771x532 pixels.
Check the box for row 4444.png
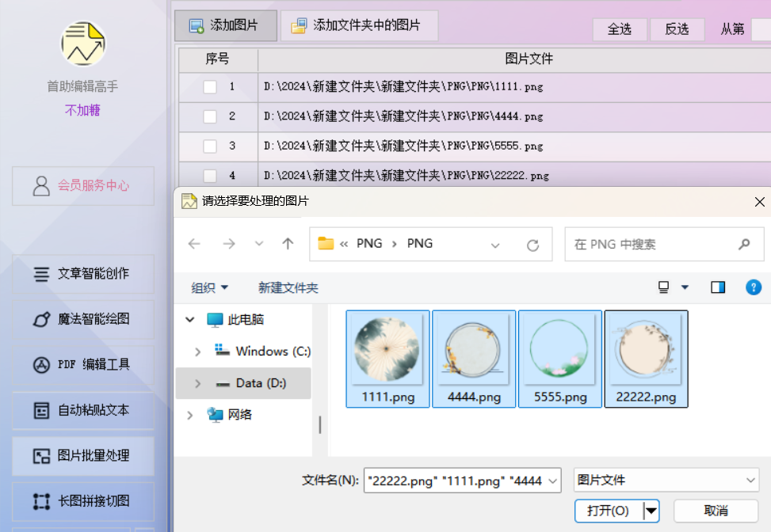tap(210, 116)
